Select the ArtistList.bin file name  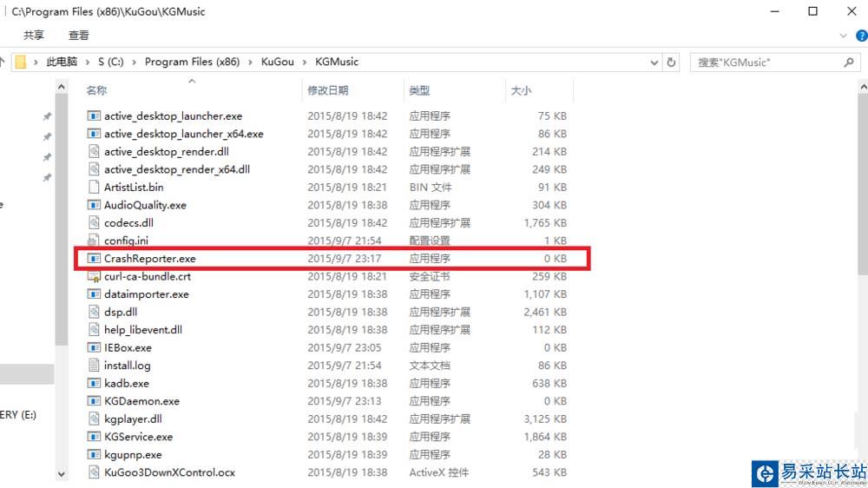coord(134,187)
